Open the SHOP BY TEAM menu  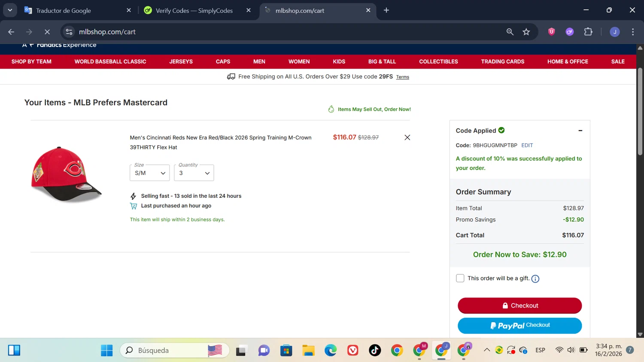(x=31, y=62)
